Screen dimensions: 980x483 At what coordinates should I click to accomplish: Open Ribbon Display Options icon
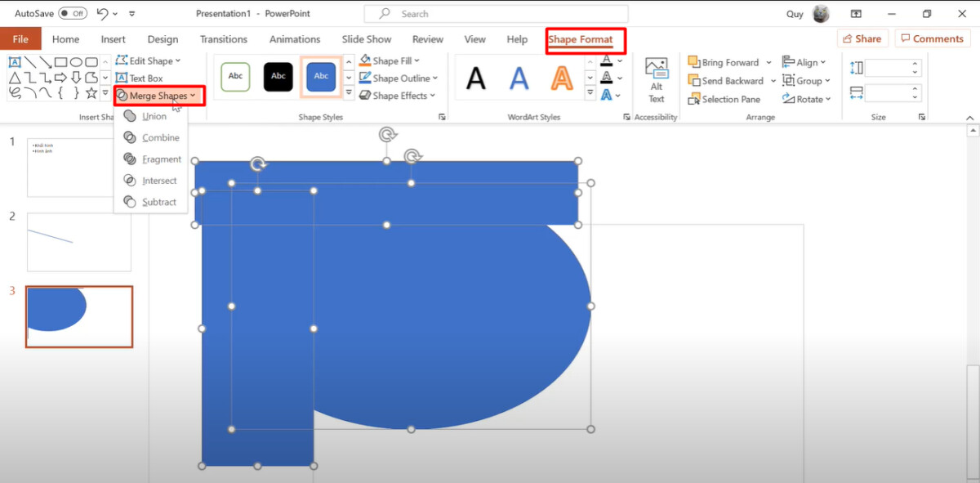coord(856,14)
